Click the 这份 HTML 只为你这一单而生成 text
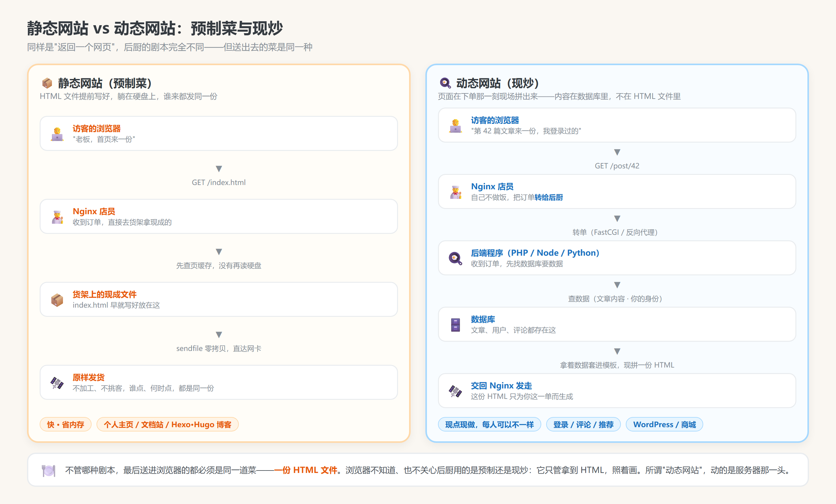The height and width of the screenshot is (504, 836). (x=522, y=396)
